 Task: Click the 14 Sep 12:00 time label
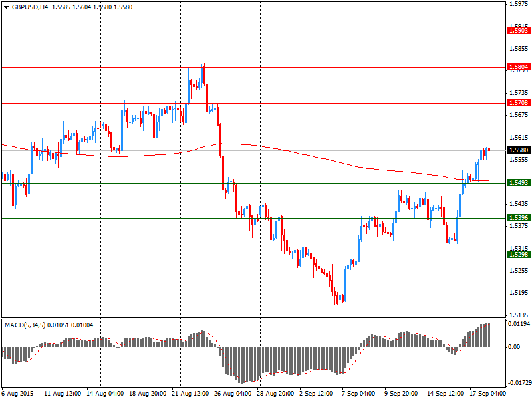click(x=446, y=394)
